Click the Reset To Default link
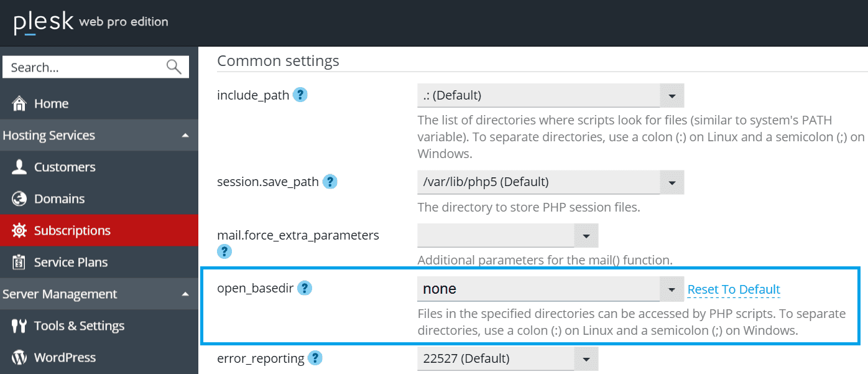868x374 pixels. point(734,289)
